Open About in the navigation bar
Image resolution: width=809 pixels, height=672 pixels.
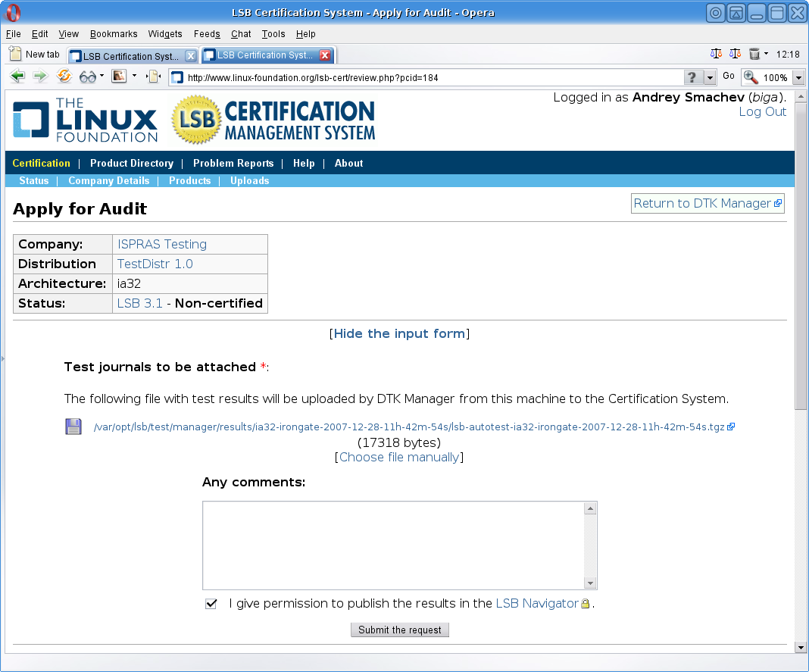[x=348, y=163]
